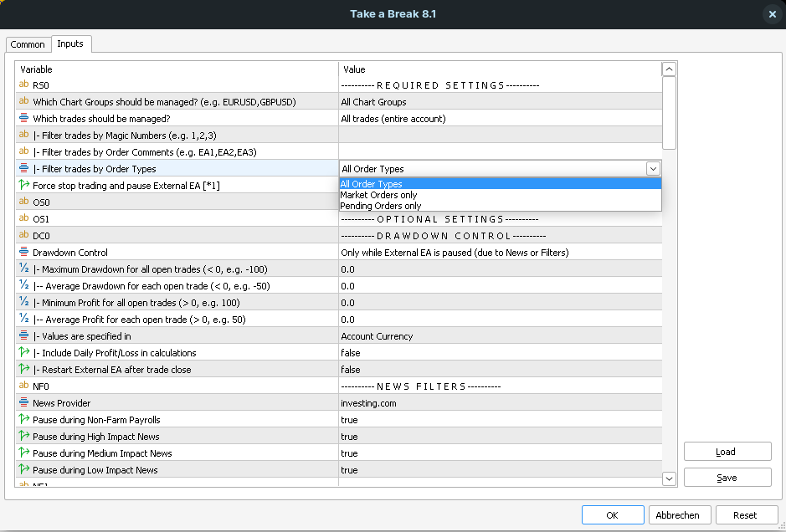
Task: Click the string icon beside RS0 variable
Action: pyautogui.click(x=23, y=85)
